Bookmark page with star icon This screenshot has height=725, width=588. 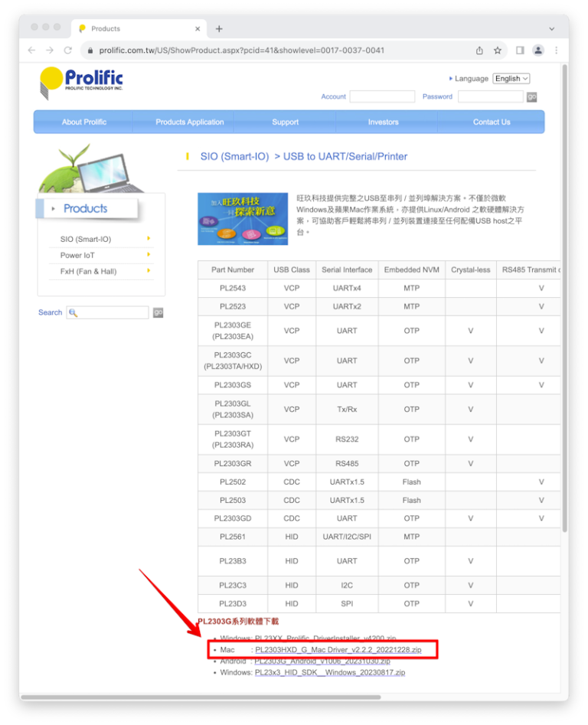click(498, 51)
